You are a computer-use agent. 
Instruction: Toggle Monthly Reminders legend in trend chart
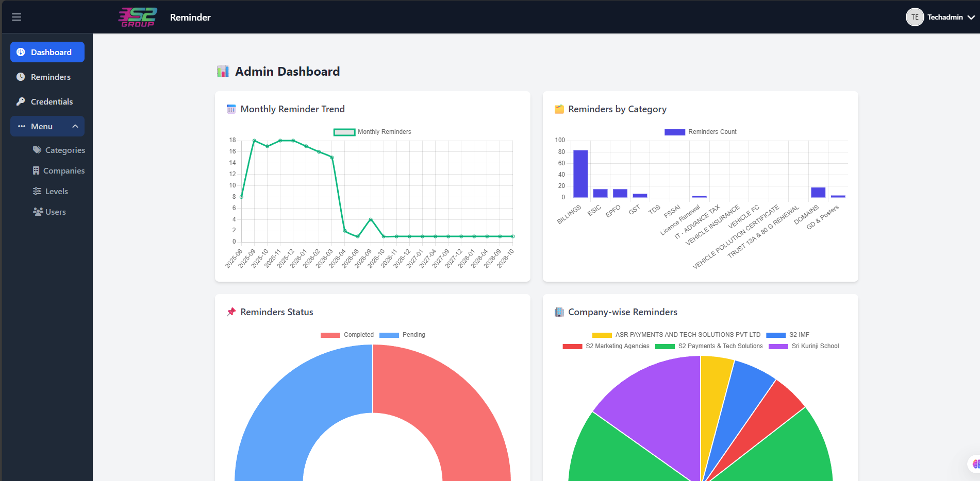pyautogui.click(x=372, y=132)
